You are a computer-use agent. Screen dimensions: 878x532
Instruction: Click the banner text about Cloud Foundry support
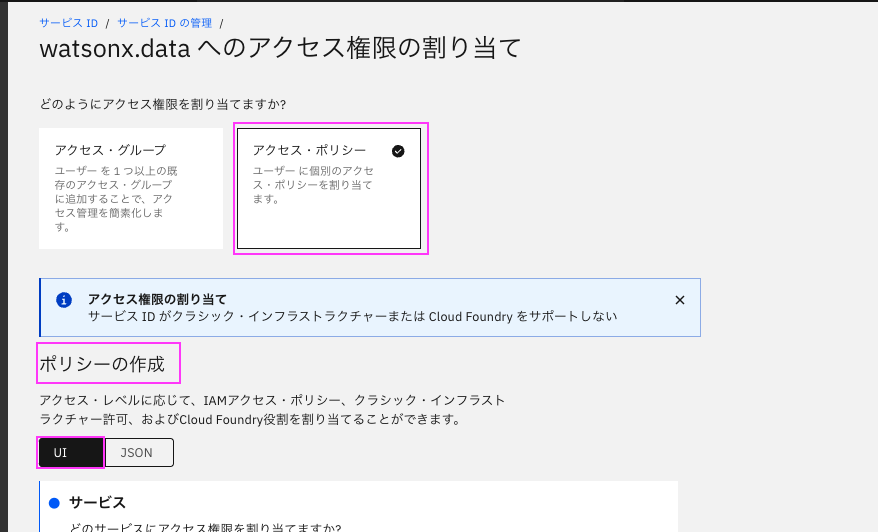tap(352, 316)
